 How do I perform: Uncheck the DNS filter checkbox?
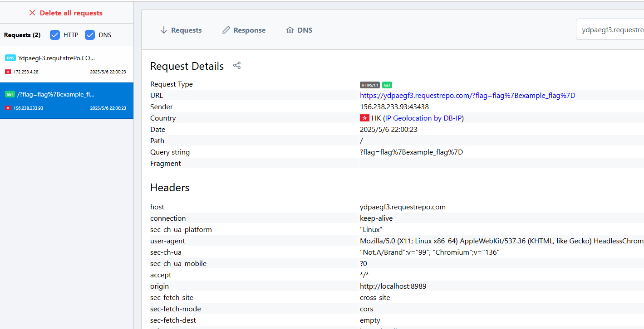[90, 35]
